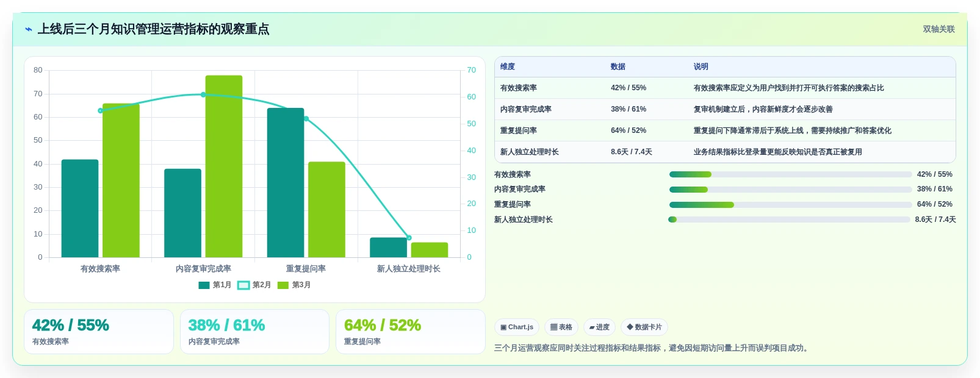
Task: Click the green 新人独立处理时长 month-3 bar
Action: (430, 250)
